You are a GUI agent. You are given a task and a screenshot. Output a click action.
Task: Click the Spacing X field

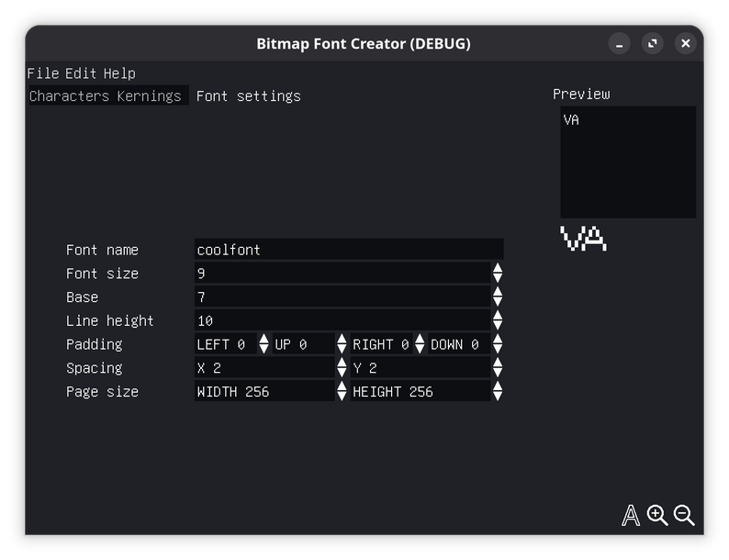(x=264, y=368)
